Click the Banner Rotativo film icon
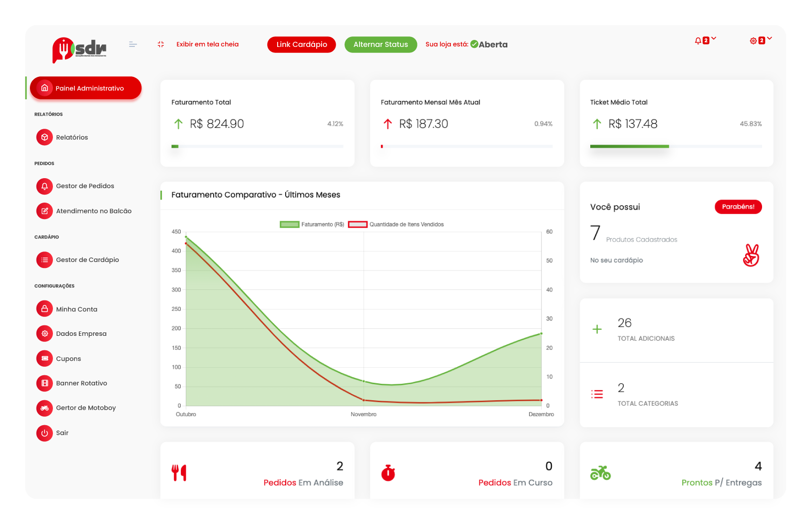The width and height of the screenshot is (812, 524). click(44, 383)
